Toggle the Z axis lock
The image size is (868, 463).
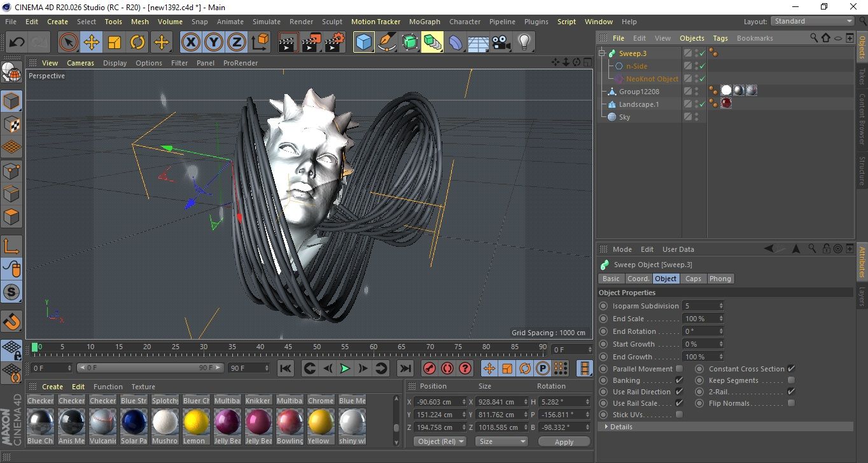(x=237, y=43)
